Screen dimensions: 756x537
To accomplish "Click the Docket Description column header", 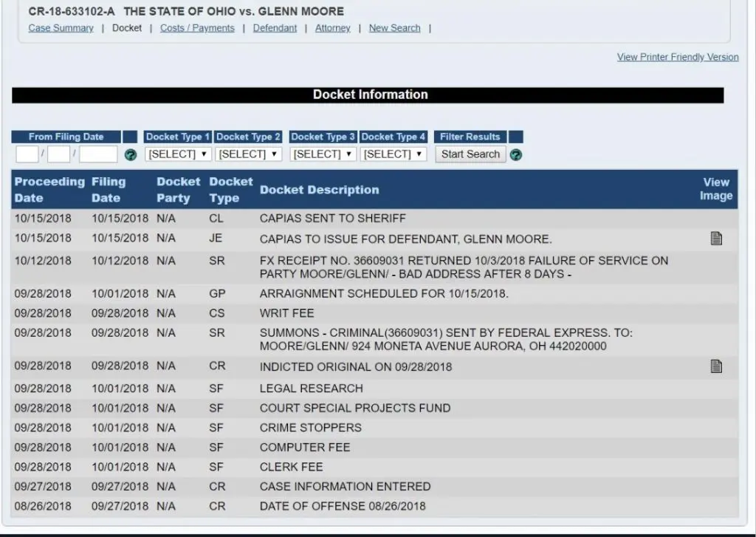I will (319, 190).
